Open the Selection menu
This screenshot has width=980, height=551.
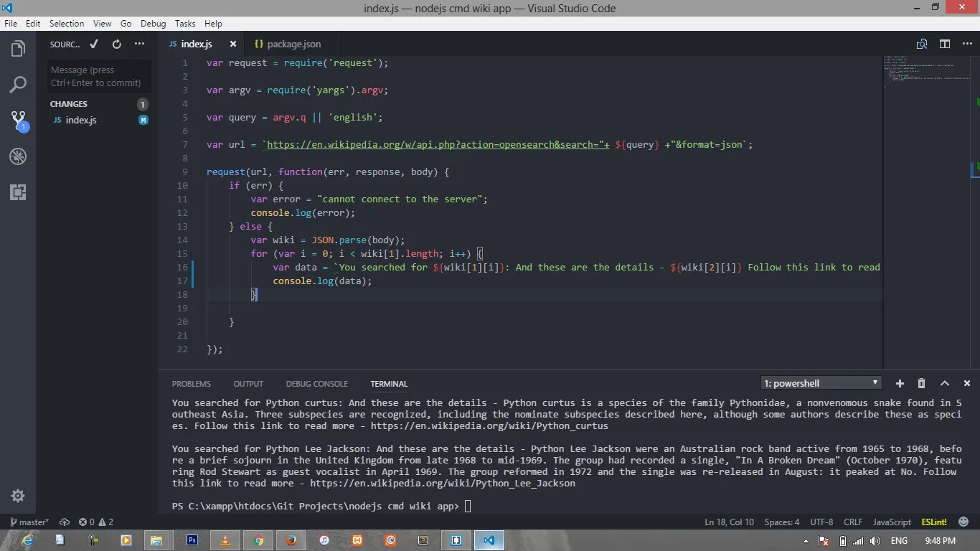tap(67, 23)
